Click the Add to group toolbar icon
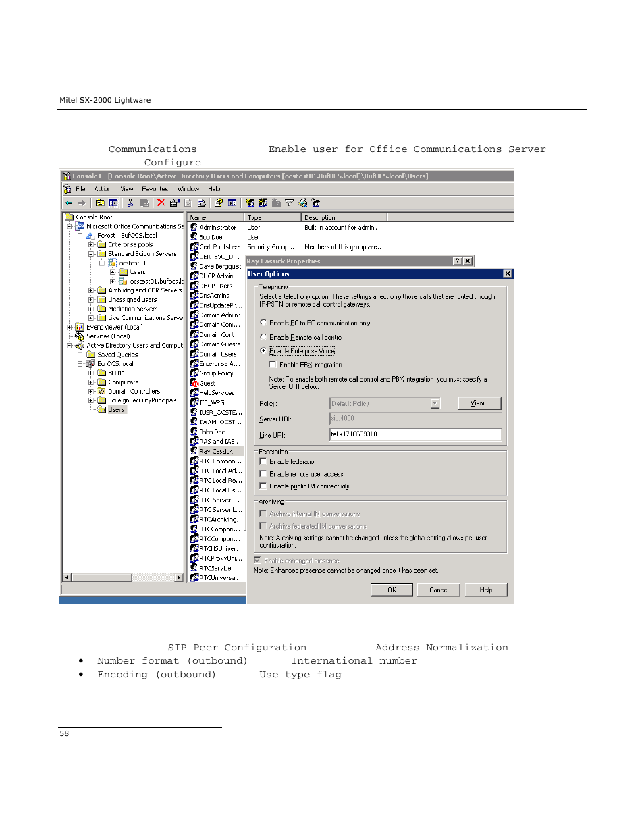Image resolution: width=644 pixels, height=834 pixels. [x=316, y=203]
